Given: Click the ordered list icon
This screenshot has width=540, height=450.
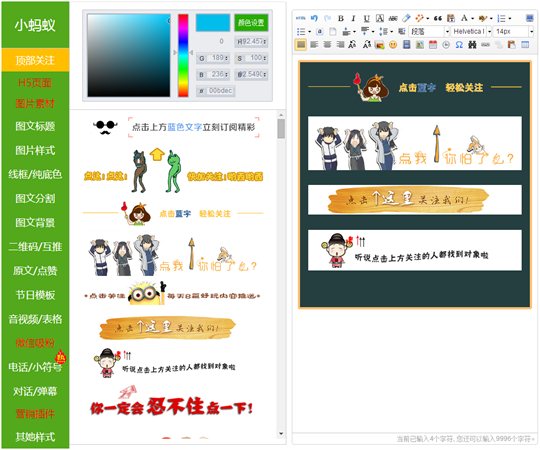Looking at the screenshot, I should tap(501, 18).
